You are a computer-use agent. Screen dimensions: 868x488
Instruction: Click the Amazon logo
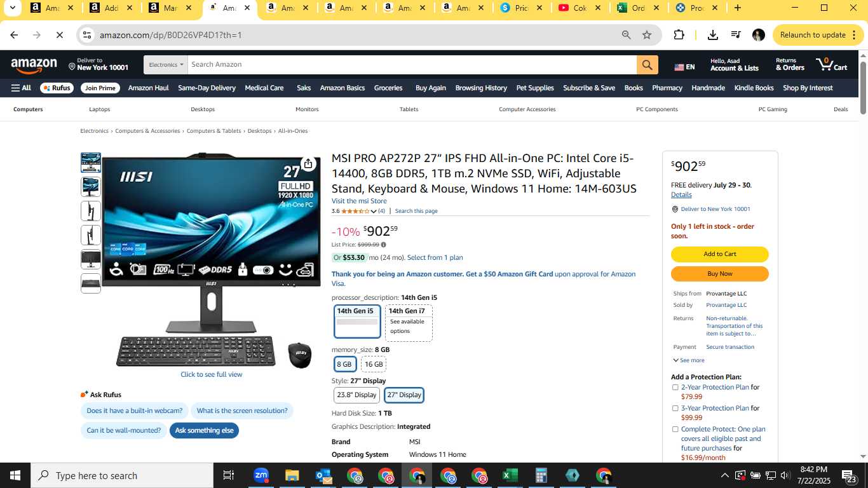34,65
